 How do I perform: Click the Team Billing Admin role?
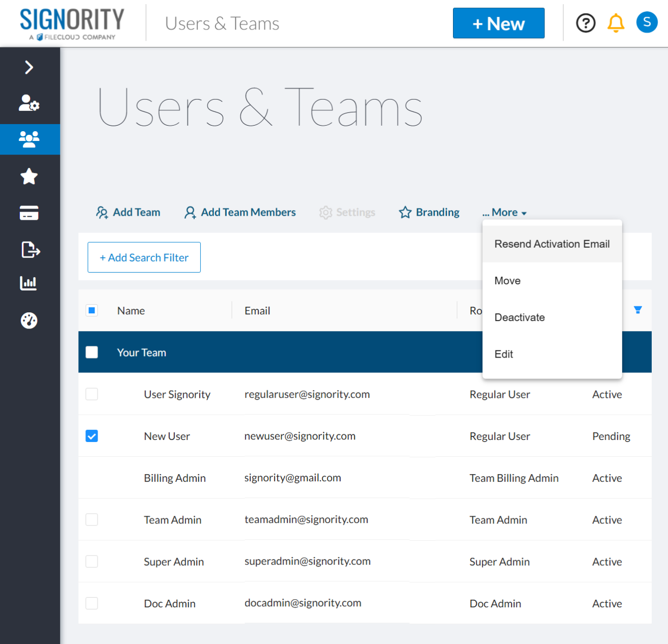(514, 478)
